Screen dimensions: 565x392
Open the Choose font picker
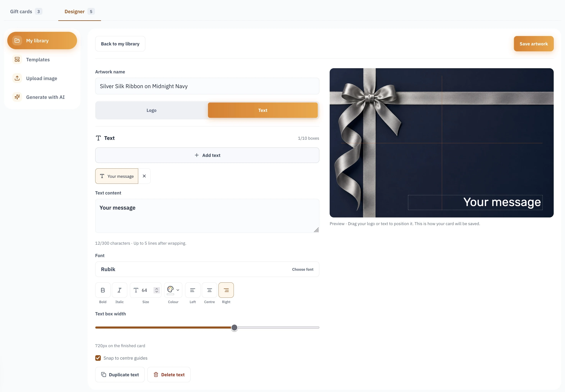click(303, 269)
